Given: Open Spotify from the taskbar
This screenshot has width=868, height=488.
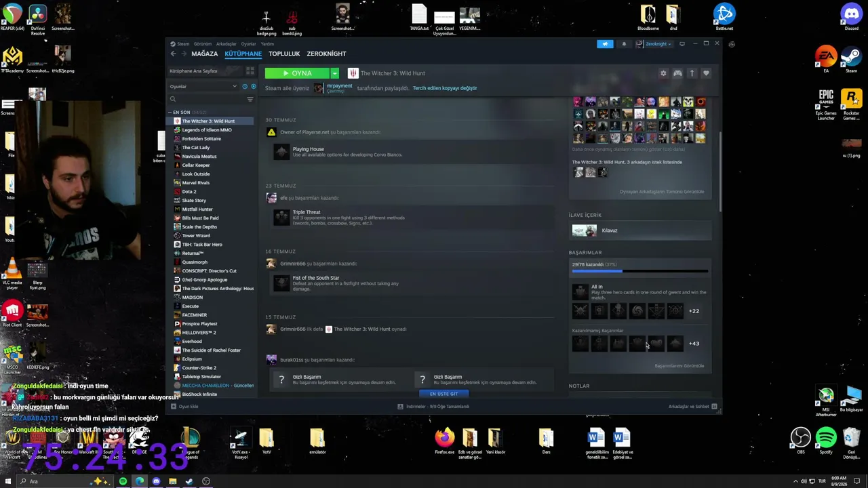Looking at the screenshot, I should tap(123, 481).
